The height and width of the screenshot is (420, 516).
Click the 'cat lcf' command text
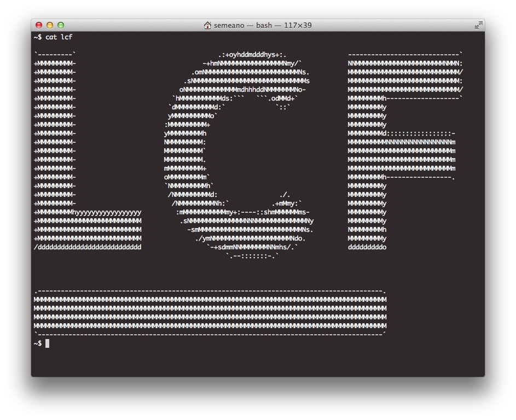pos(59,37)
